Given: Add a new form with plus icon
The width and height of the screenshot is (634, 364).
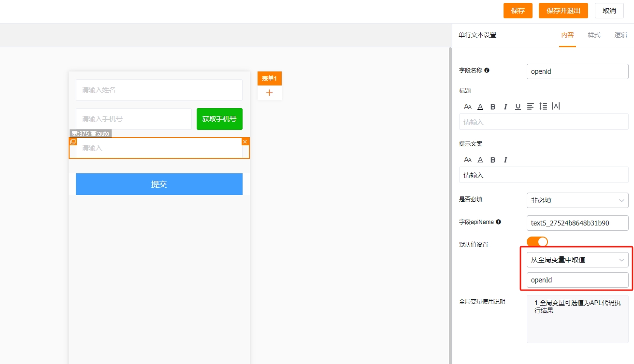Looking at the screenshot, I should click(x=270, y=93).
